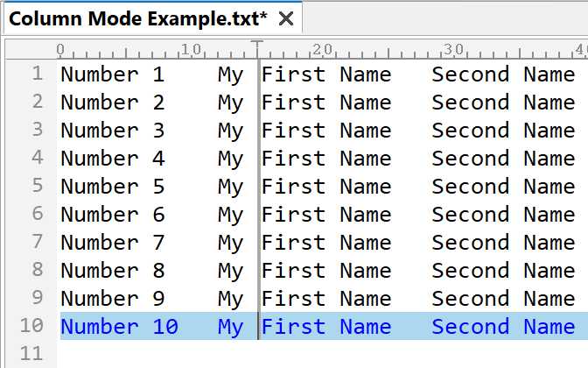Click word "First" on line 3
The image size is (588, 368).
click(293, 131)
